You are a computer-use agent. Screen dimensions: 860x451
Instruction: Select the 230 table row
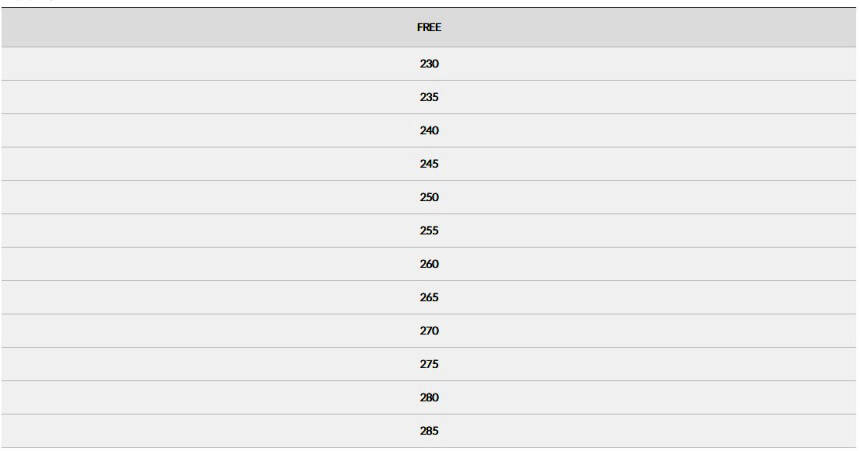(429, 64)
